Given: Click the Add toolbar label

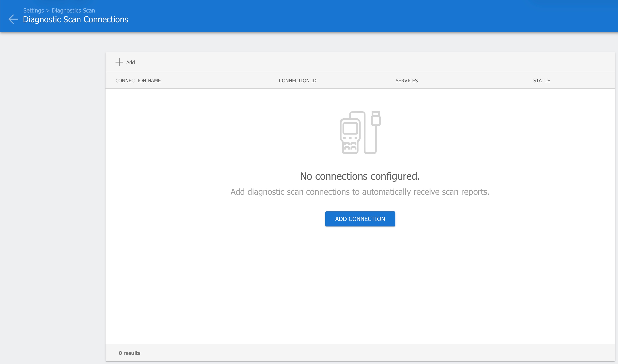Looking at the screenshot, I should pyautogui.click(x=131, y=62).
